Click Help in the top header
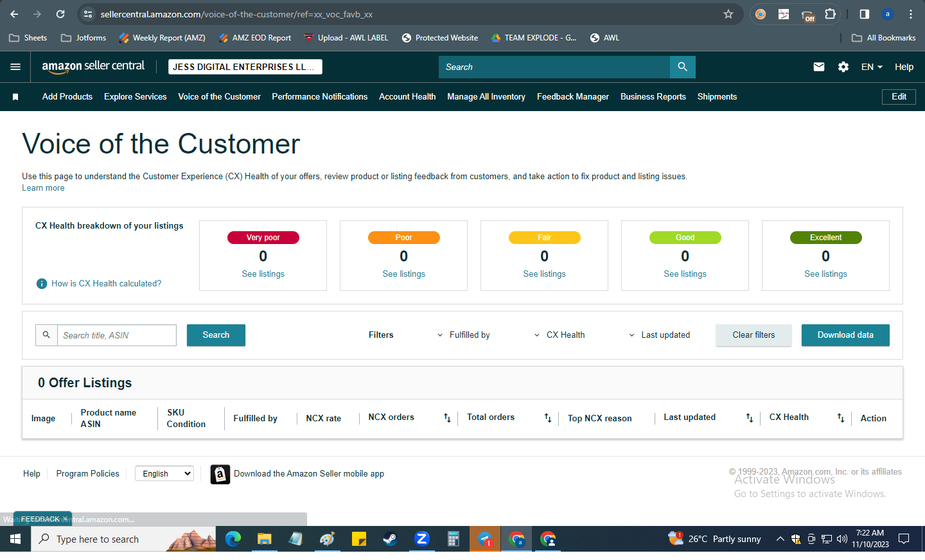This screenshot has width=925, height=560. (904, 67)
